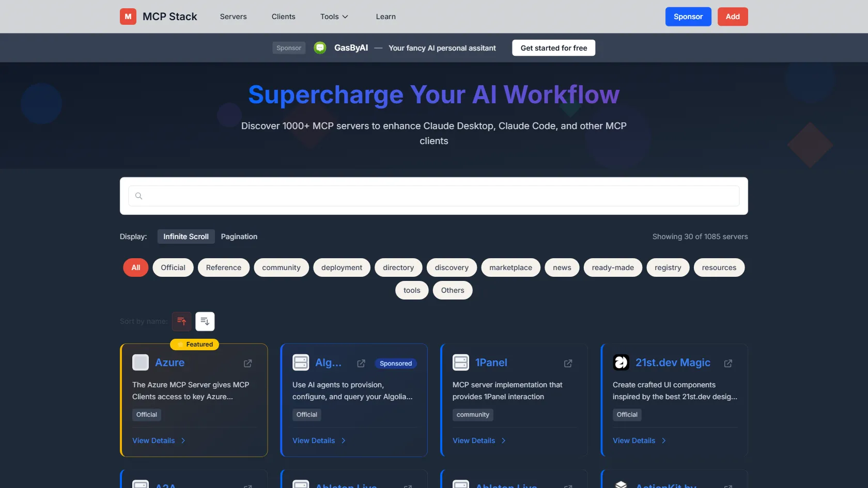Screen dimensions: 868x488
Task: Filter servers by marketplace tag
Action: (511, 267)
